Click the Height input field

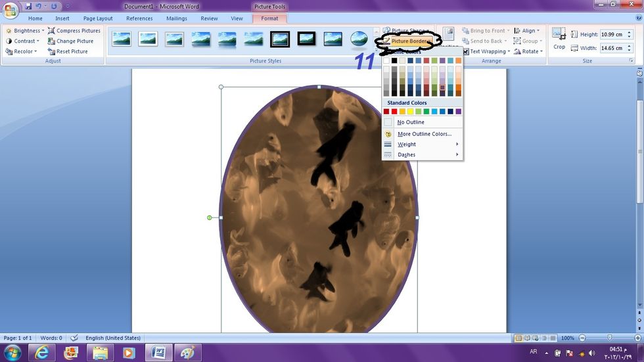click(610, 34)
